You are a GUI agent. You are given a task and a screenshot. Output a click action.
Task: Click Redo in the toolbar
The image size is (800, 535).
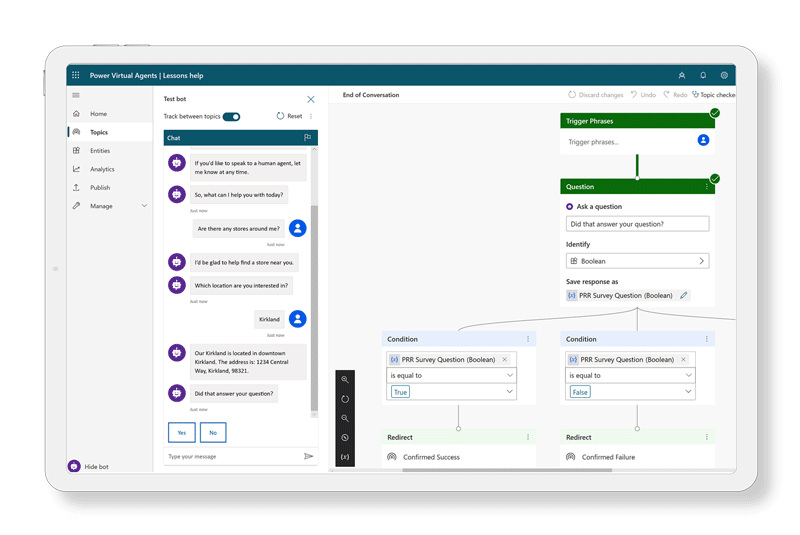(x=675, y=95)
